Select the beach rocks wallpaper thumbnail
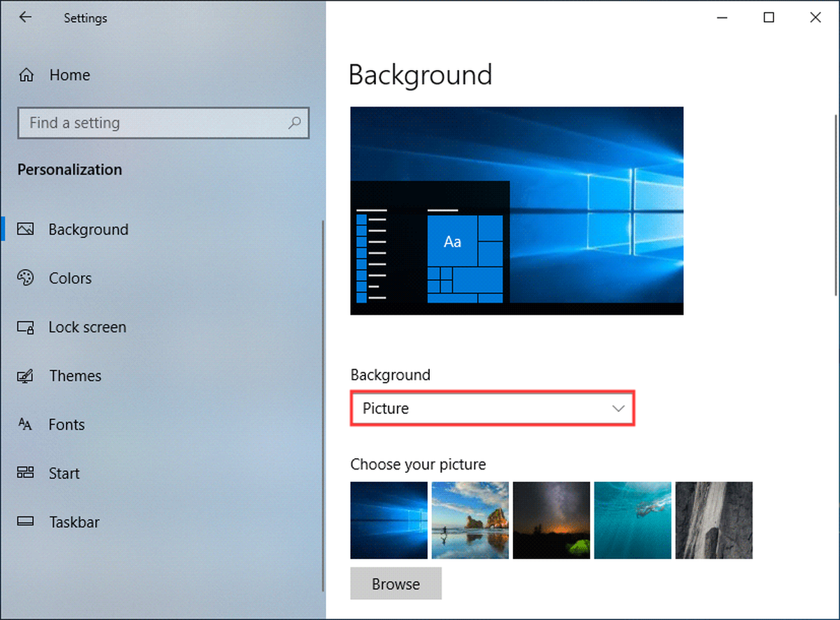 coord(470,520)
